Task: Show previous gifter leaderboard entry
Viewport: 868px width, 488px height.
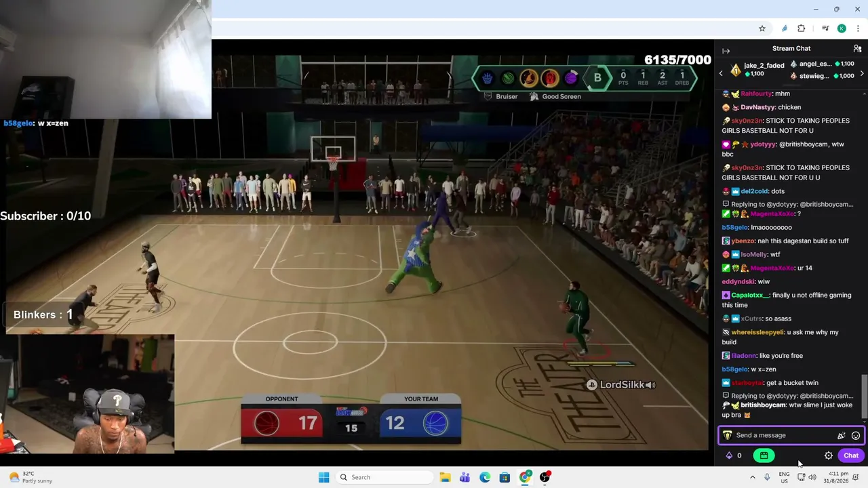Action: coord(721,73)
